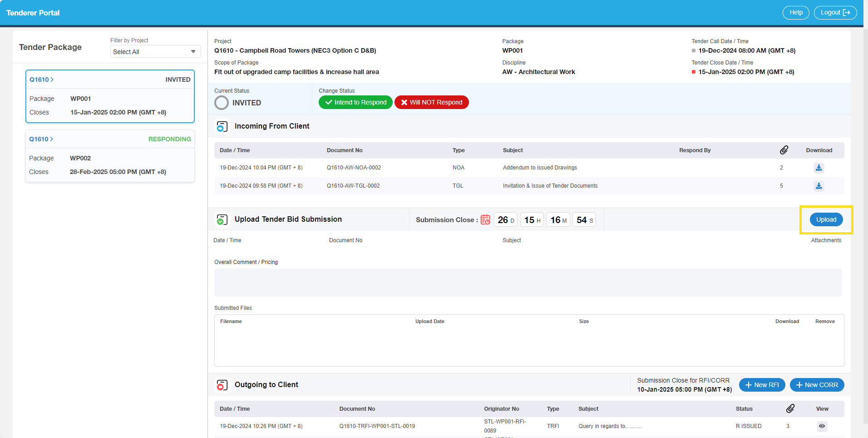Click the Remove column header in Submitted Files

coord(825,321)
